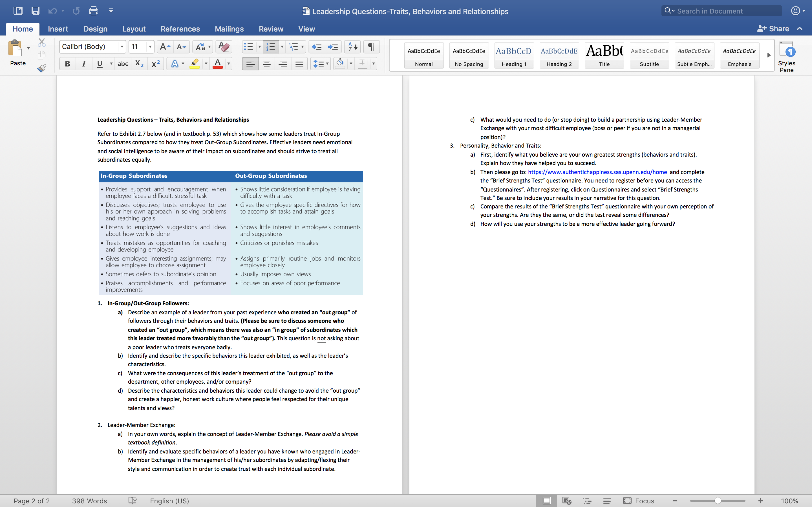The height and width of the screenshot is (507, 812).
Task: Toggle bold formatting
Action: [x=67, y=63]
